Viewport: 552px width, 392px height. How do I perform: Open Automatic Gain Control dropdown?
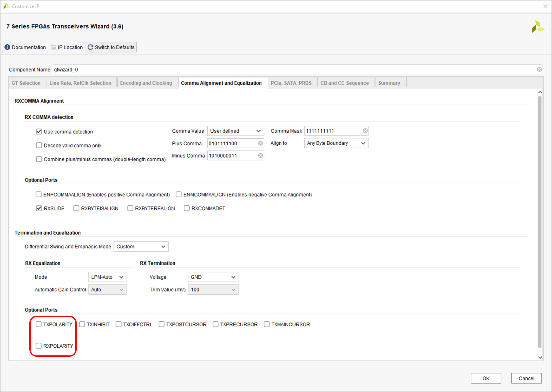pyautogui.click(x=108, y=289)
